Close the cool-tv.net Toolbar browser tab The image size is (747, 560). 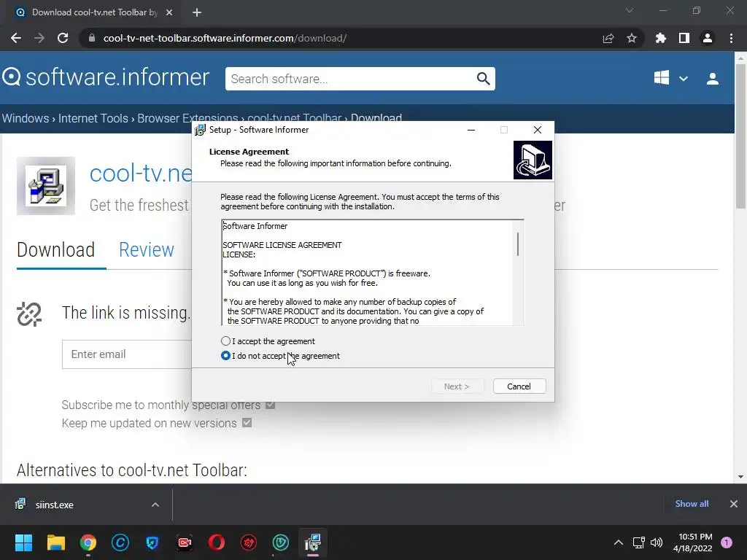[x=169, y=12]
